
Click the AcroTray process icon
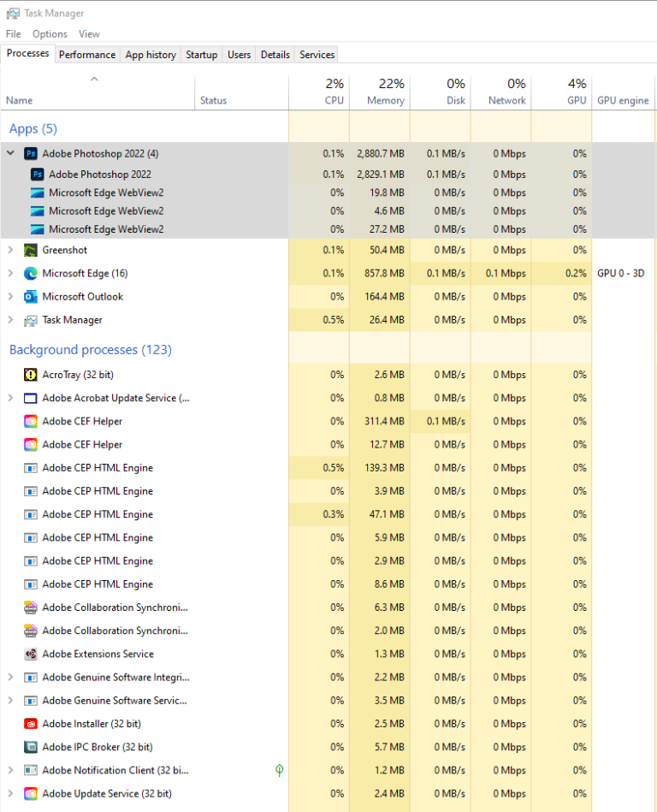[x=31, y=375]
